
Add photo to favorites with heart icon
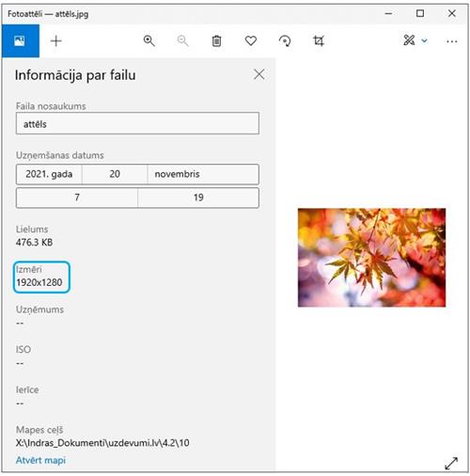click(251, 40)
